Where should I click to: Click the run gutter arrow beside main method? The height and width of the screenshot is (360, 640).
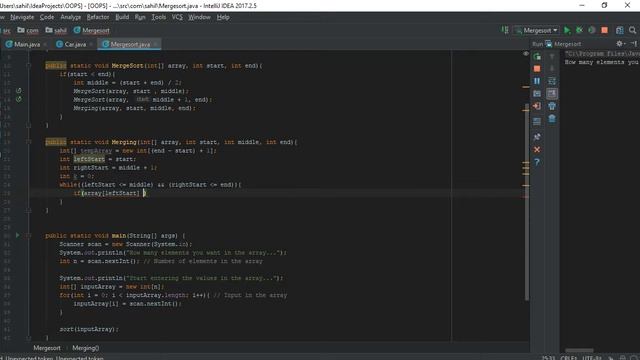18,236
